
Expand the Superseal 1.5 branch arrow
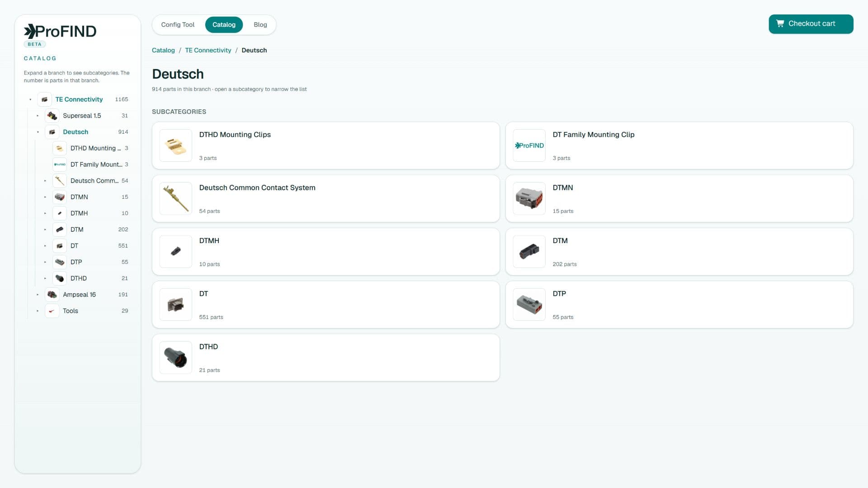click(38, 116)
